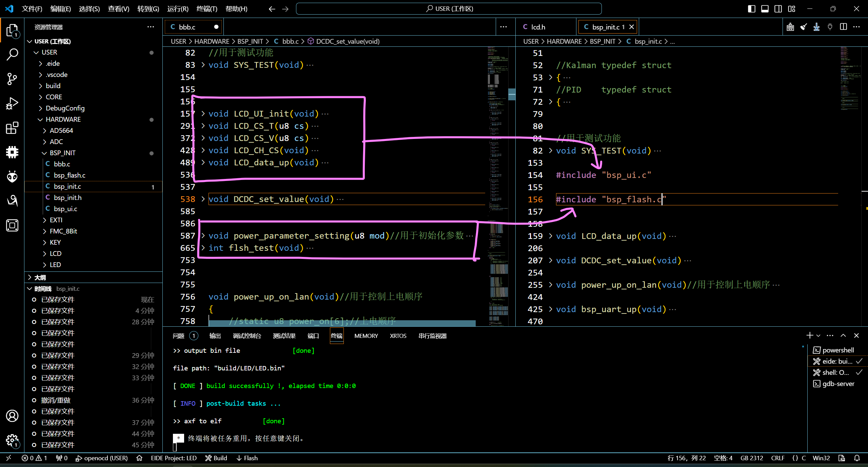
Task: Switch to the bbb.c editor tab
Action: point(193,27)
